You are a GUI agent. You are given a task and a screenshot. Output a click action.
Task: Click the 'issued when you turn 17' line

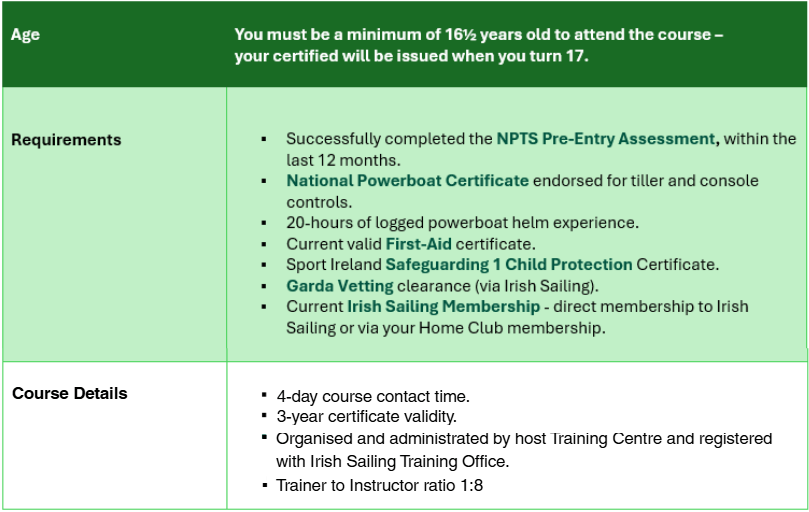click(x=412, y=56)
